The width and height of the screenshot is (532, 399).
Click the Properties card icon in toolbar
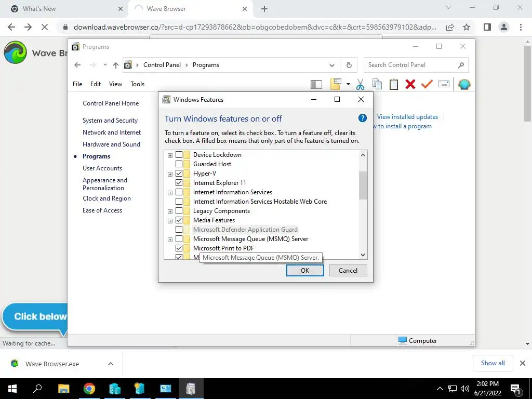(444, 84)
